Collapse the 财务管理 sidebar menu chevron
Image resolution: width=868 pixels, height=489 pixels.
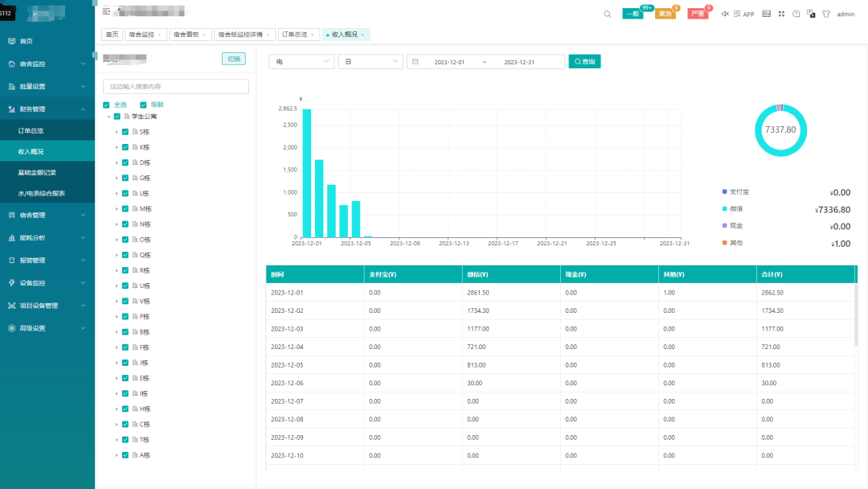tap(83, 109)
